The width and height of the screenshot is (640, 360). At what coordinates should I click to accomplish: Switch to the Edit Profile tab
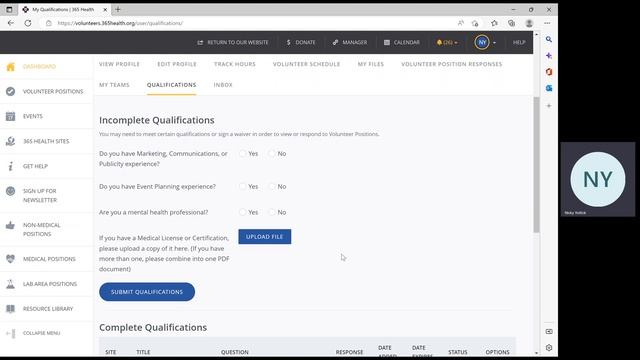coord(177,64)
